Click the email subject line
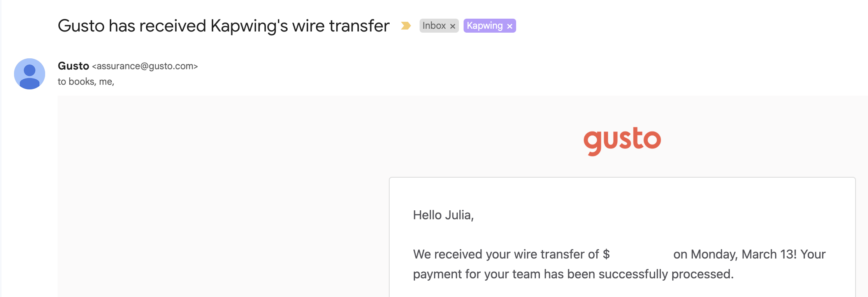The image size is (868, 297). point(223,26)
